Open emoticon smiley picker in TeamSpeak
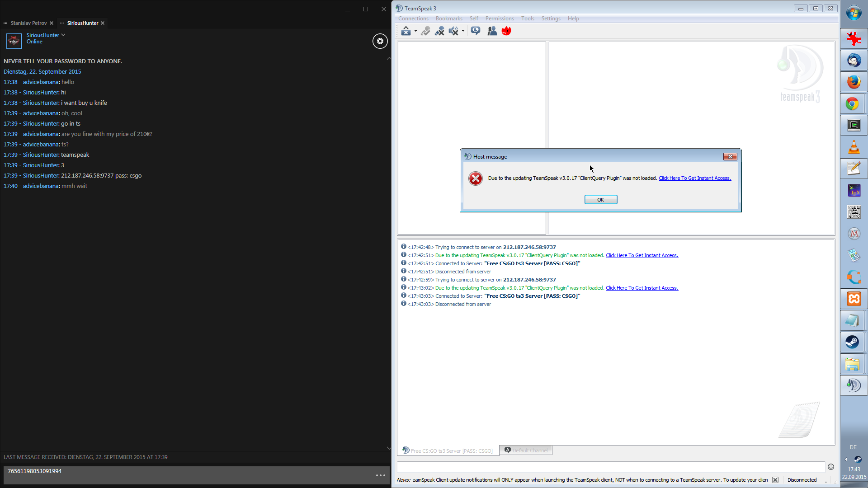The height and width of the screenshot is (488, 868). 830,467
